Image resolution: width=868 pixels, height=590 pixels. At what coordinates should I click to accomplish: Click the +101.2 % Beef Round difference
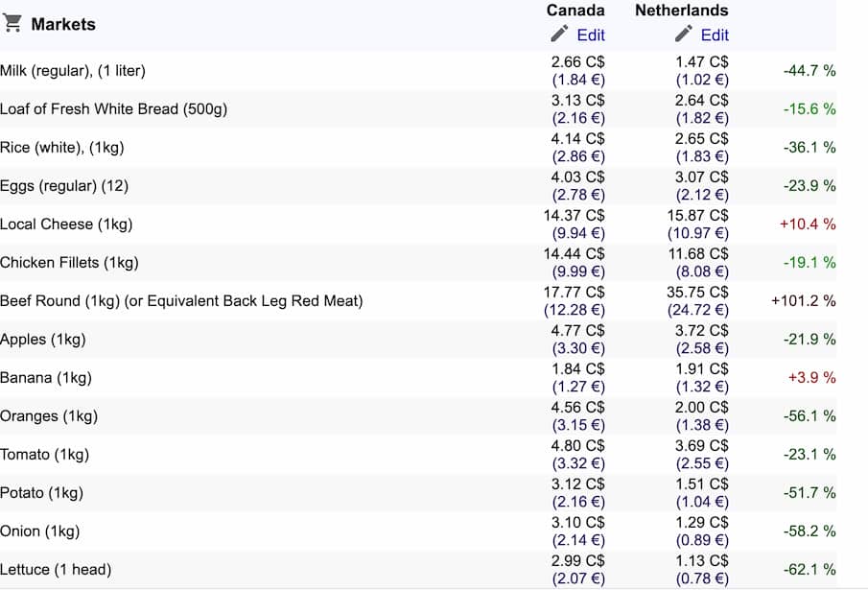(803, 301)
